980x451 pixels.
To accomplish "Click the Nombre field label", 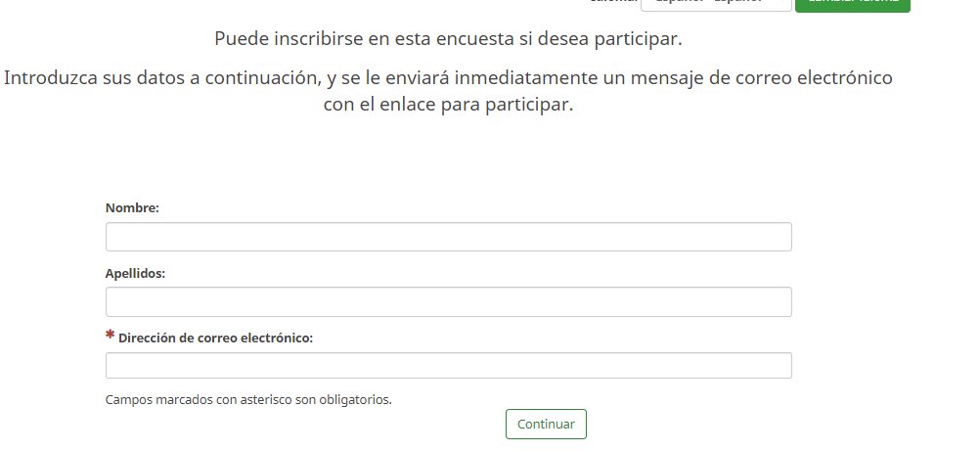I will [132, 207].
